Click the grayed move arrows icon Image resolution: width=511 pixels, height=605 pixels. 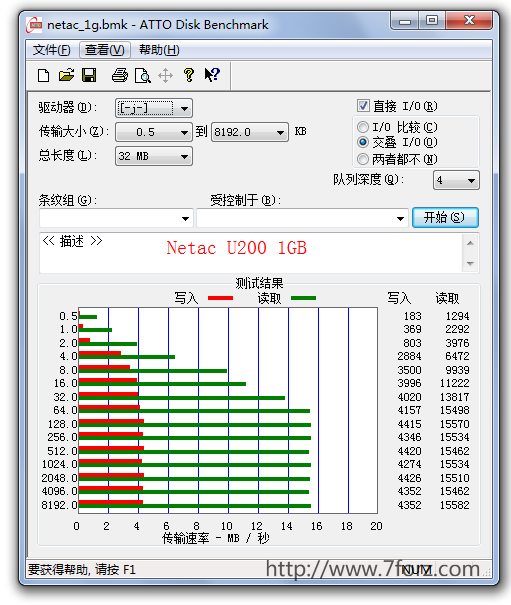point(166,76)
